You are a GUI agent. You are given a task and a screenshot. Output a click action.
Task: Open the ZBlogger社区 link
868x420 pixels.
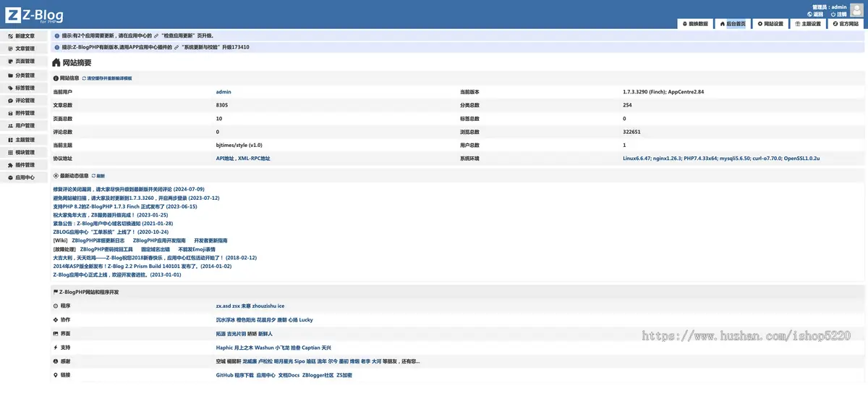[x=318, y=375]
